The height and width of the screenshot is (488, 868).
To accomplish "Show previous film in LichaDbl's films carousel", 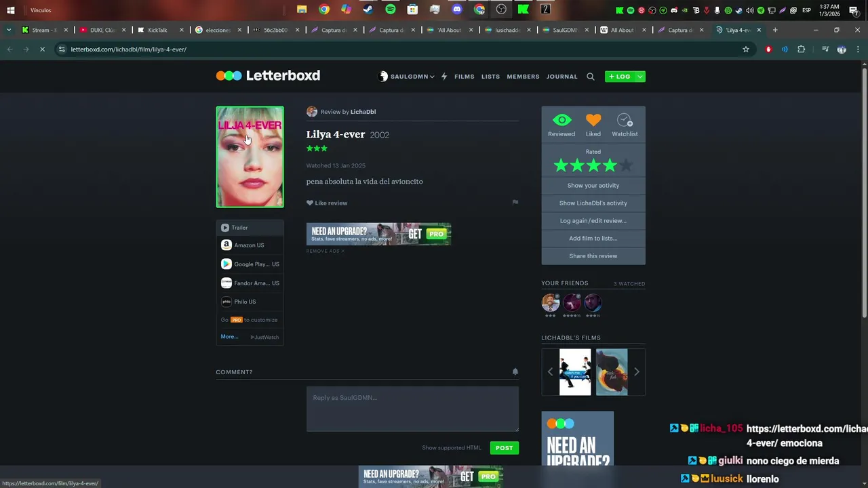I will pyautogui.click(x=550, y=371).
